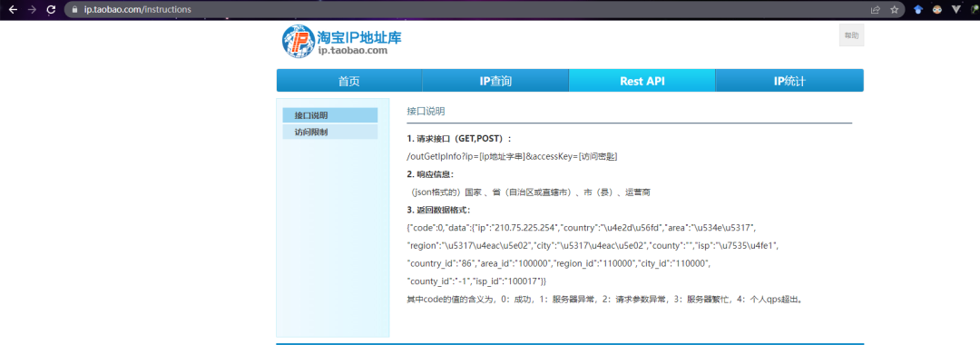Click the JSON line starting with "region"
Screen dimensions: 980x345
coord(593,246)
